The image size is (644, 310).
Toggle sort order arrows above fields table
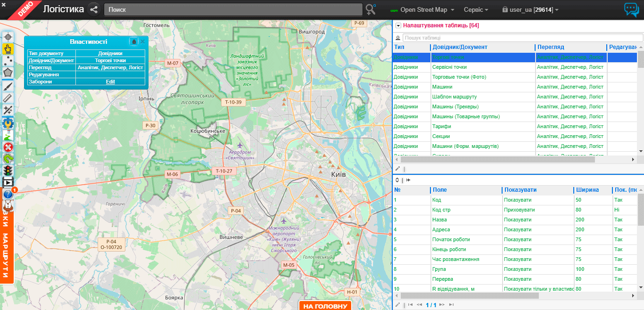pos(397,180)
